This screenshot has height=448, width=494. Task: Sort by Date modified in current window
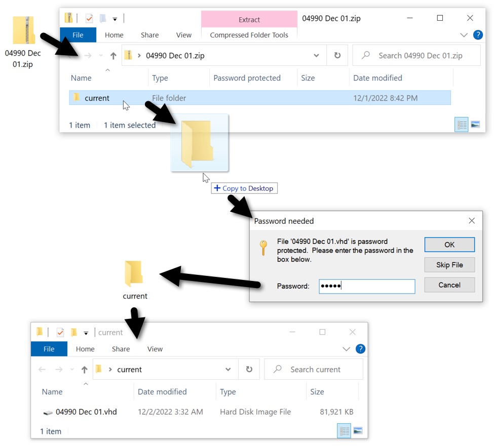tap(162, 392)
